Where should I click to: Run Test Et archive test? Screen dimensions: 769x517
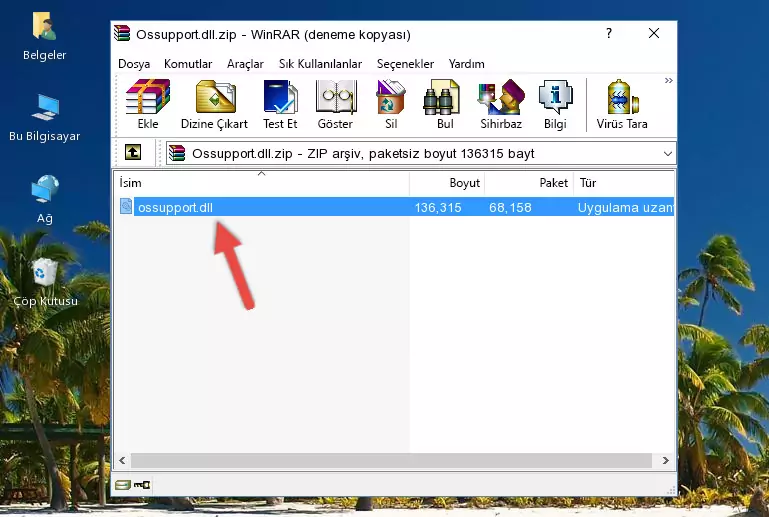point(280,104)
